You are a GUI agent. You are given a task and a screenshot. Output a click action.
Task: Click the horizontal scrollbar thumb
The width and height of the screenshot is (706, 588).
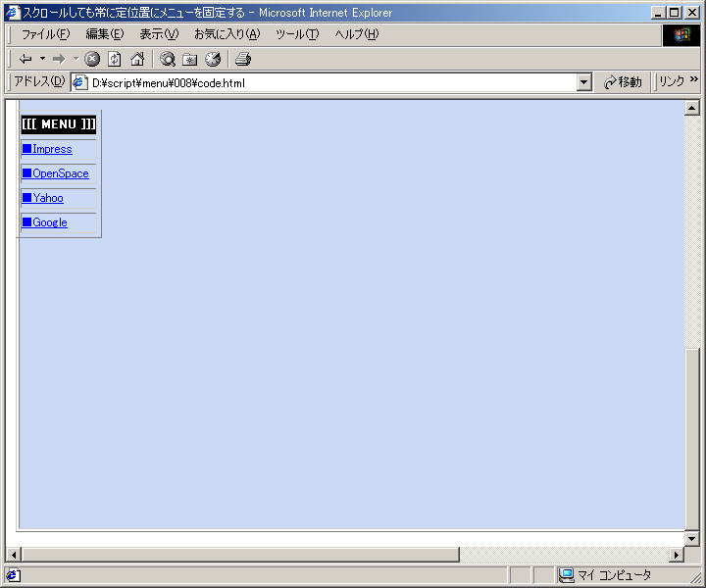(240, 555)
